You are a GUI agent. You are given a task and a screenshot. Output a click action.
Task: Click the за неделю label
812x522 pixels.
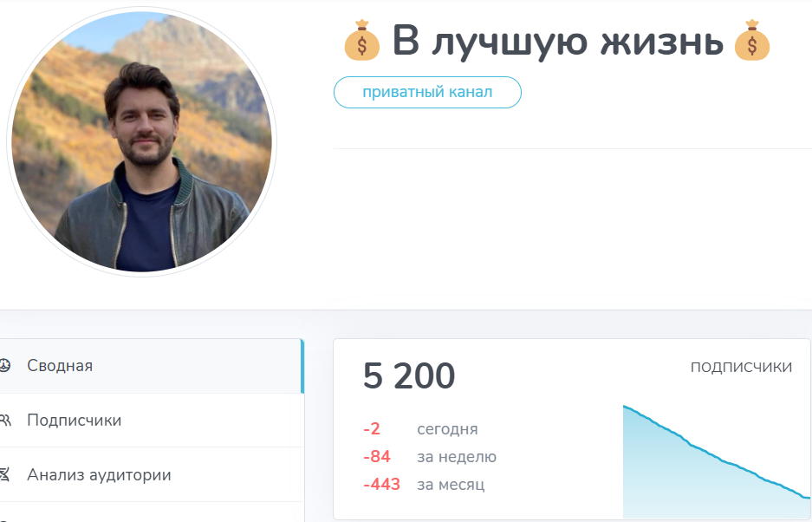457,457
